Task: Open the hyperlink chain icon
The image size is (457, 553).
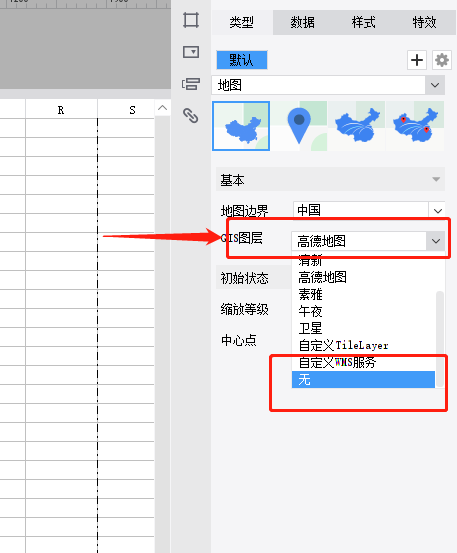Action: click(191, 116)
